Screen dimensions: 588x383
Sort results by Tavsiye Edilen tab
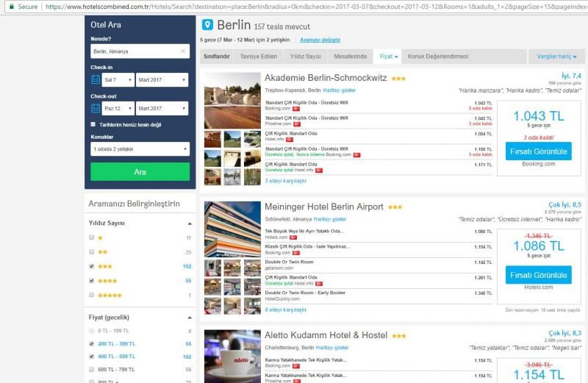259,56
